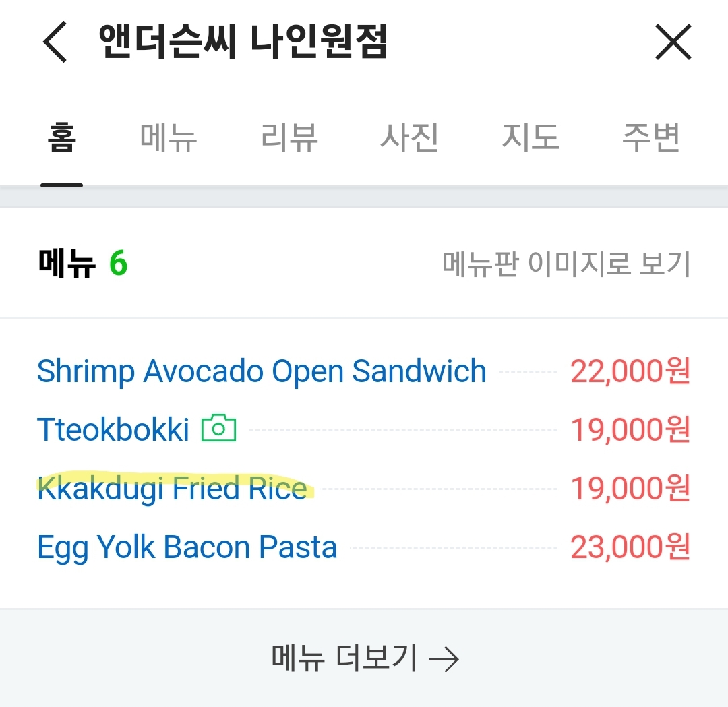728x707 pixels.
Task: Tap the back arrow icon
Action: pos(55,42)
